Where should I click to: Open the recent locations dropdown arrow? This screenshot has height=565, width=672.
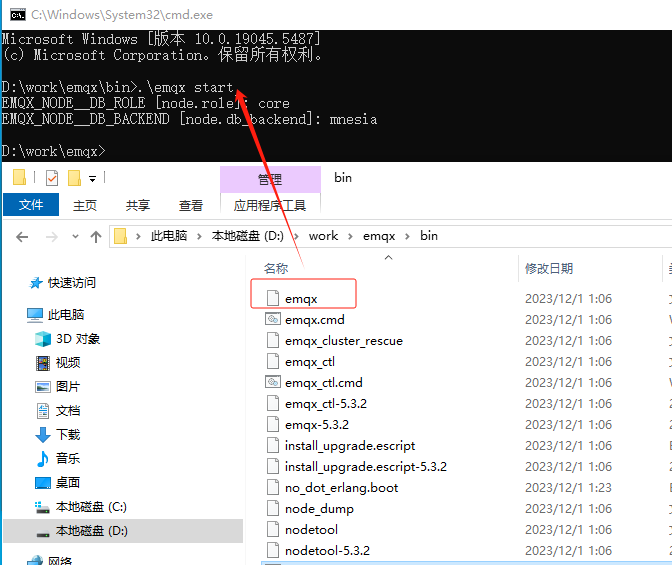click(75, 236)
